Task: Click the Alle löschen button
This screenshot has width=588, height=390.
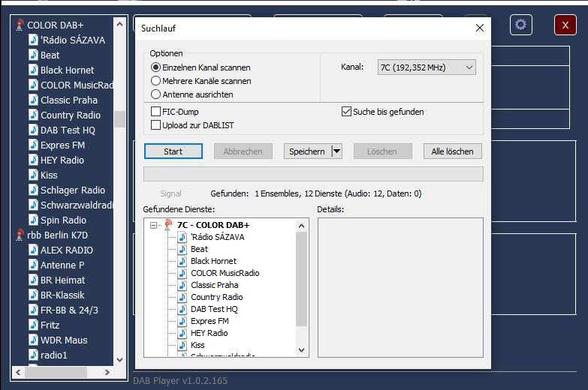Action: pos(453,151)
